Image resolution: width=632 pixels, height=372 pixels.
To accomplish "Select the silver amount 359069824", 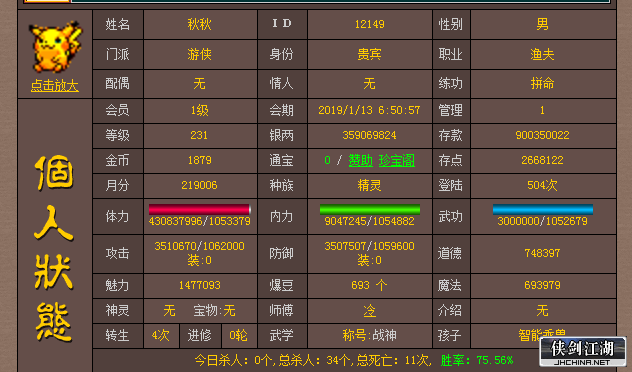I will 370,135.
